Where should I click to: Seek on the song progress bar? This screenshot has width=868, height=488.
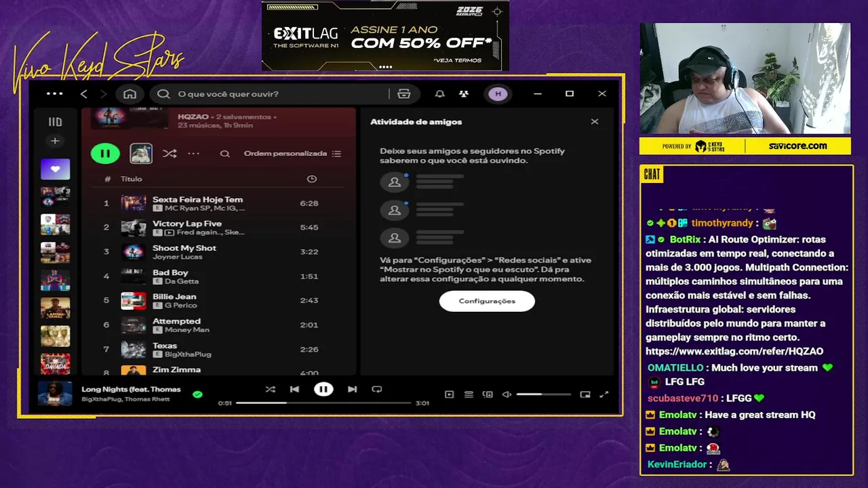point(323,403)
